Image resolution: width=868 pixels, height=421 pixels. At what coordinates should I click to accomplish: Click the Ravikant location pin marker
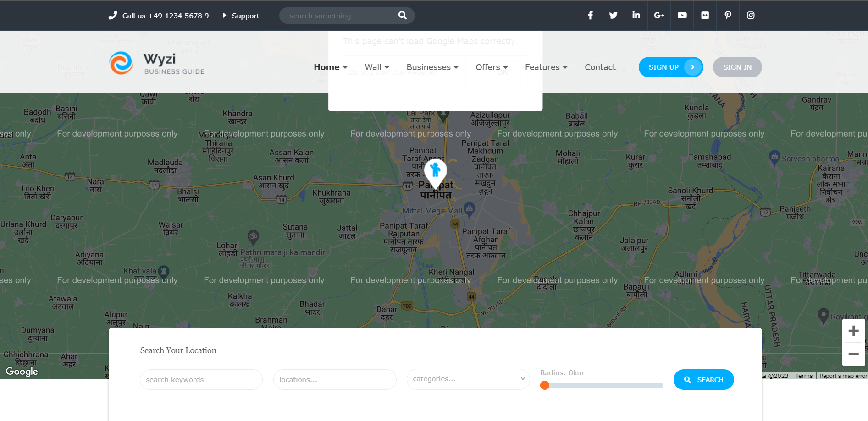coord(824,316)
